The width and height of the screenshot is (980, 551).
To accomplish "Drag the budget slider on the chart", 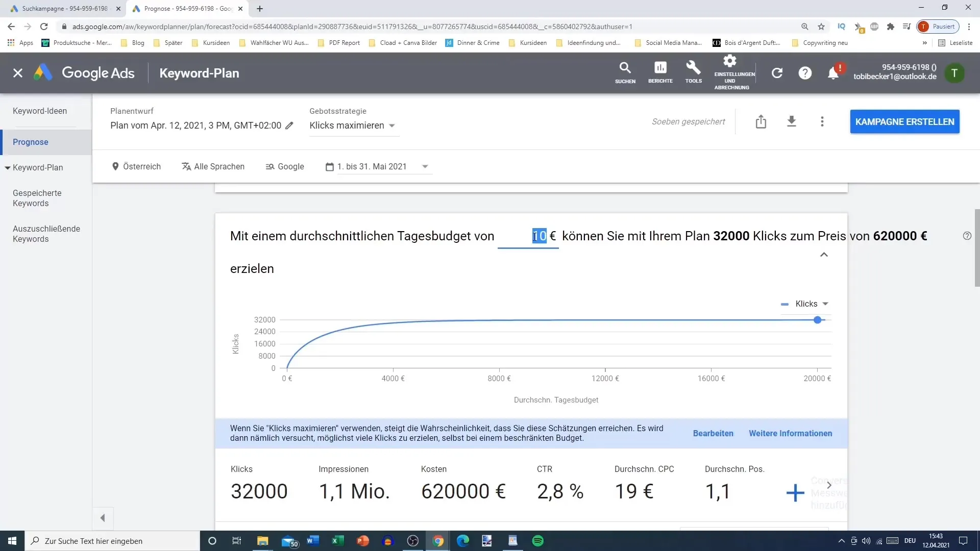I will click(818, 319).
